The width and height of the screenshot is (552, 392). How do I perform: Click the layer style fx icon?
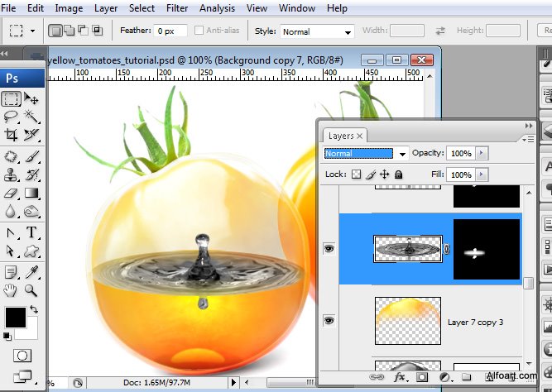point(400,377)
